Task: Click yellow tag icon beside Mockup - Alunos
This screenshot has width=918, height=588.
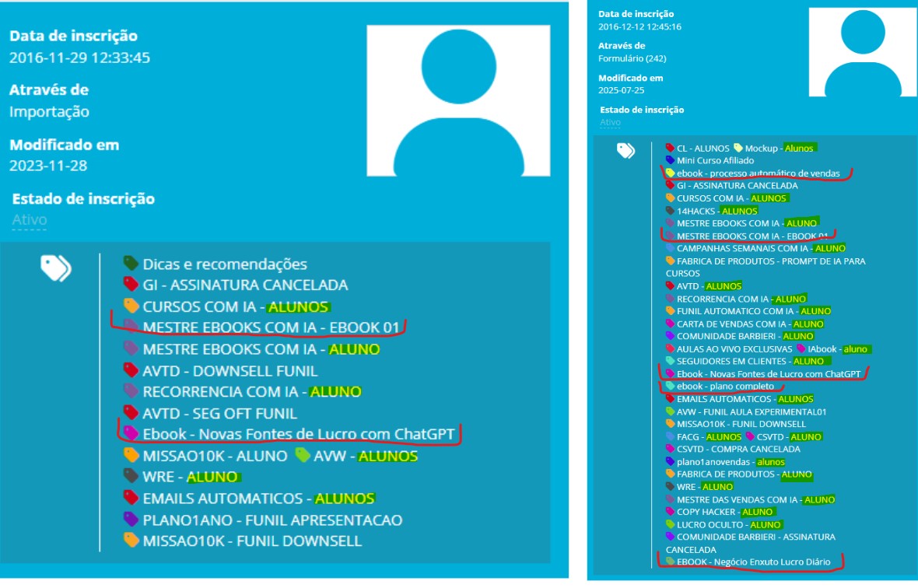Action: coord(738,148)
